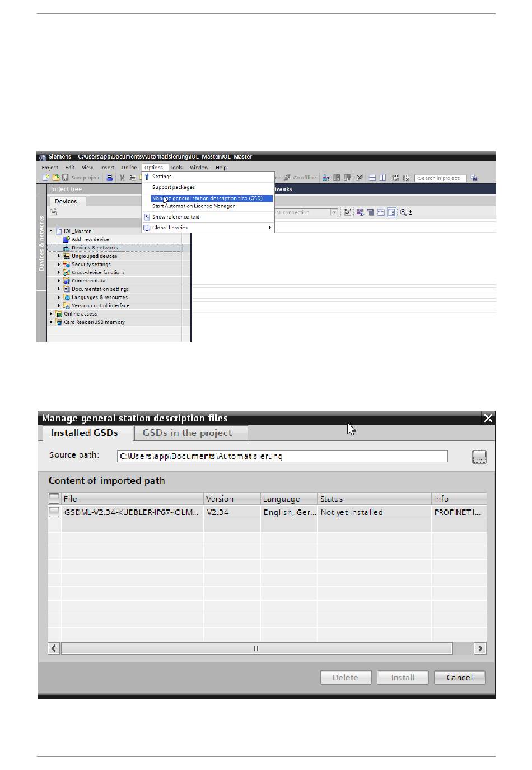This screenshot has width=532, height=770.
Task: Save the project with the disk icon
Action: 65,178
